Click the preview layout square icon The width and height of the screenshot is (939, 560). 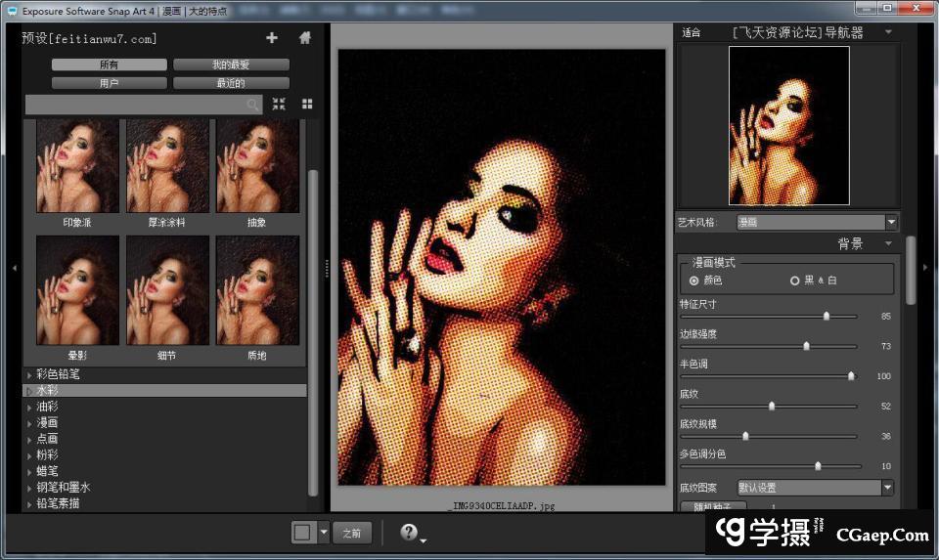(x=303, y=533)
